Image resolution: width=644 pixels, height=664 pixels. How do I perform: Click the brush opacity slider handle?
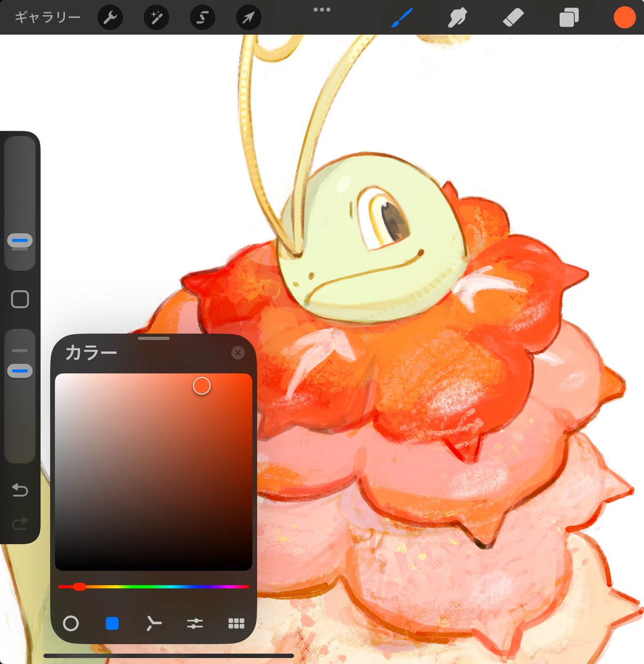point(20,371)
